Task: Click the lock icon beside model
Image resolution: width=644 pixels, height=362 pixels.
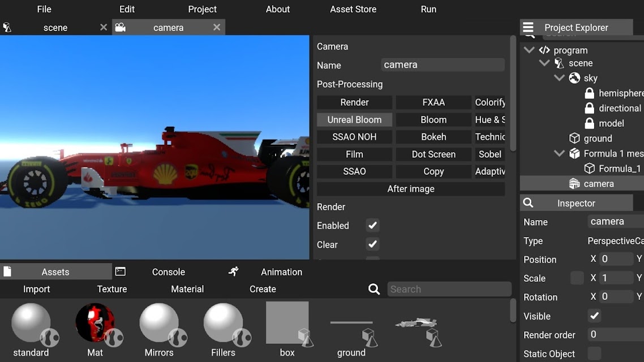Action: [589, 123]
